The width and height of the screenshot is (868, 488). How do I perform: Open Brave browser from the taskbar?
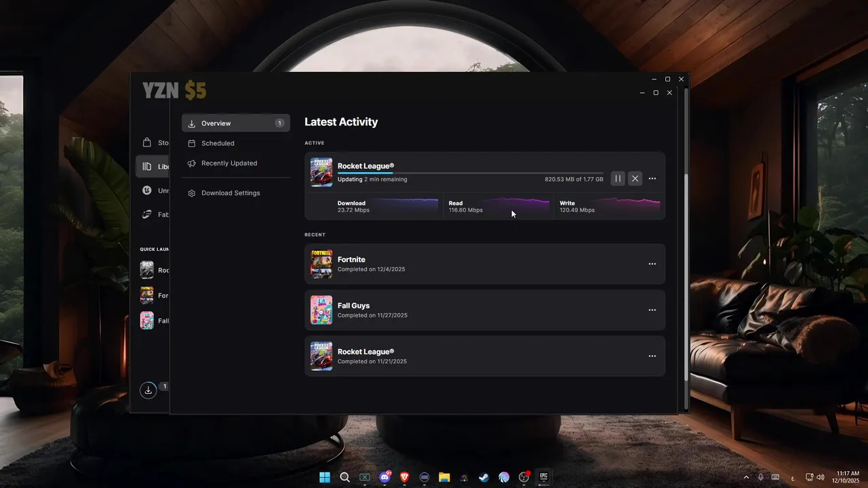coord(405,477)
